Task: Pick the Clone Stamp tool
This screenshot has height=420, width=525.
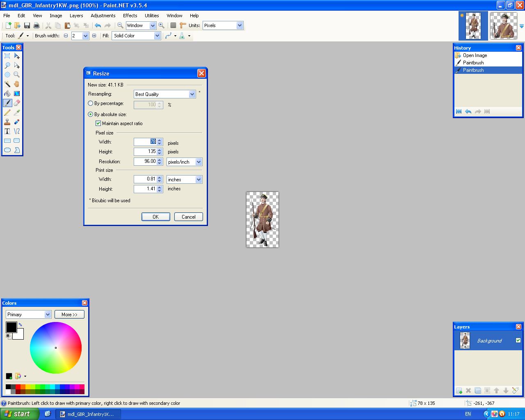Action: click(7, 122)
